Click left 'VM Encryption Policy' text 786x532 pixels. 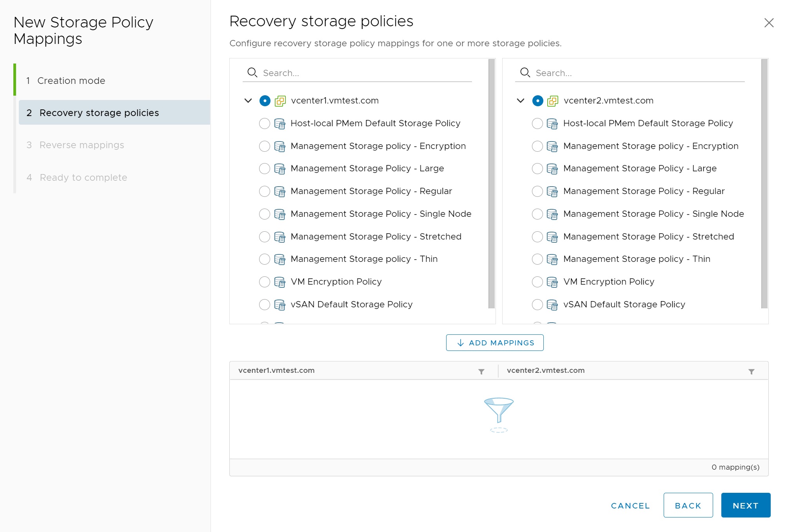pos(336,282)
